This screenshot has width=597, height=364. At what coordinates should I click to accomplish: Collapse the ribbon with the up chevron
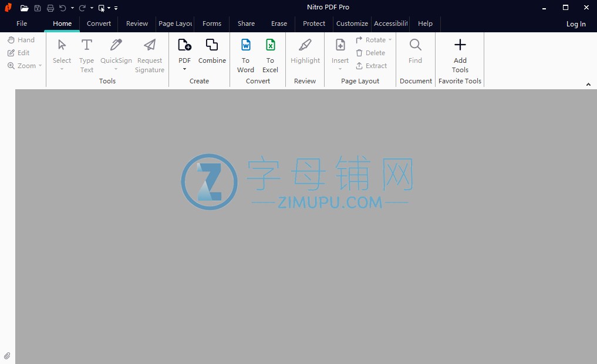(x=588, y=85)
